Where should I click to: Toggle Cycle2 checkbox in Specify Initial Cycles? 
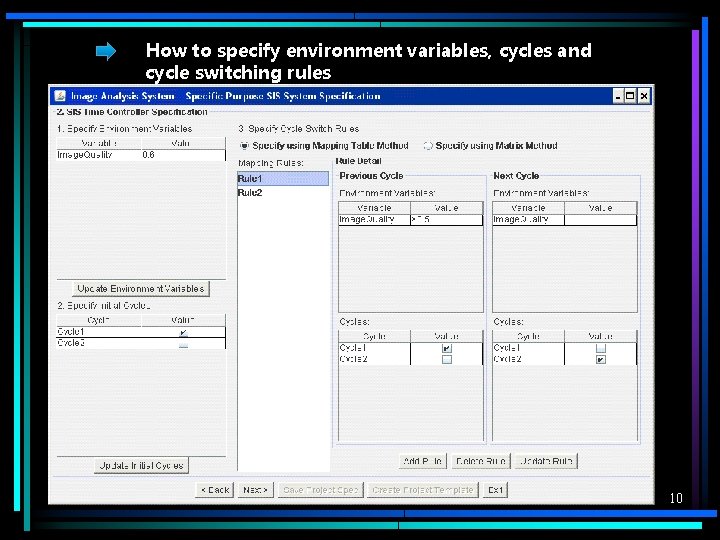(183, 343)
